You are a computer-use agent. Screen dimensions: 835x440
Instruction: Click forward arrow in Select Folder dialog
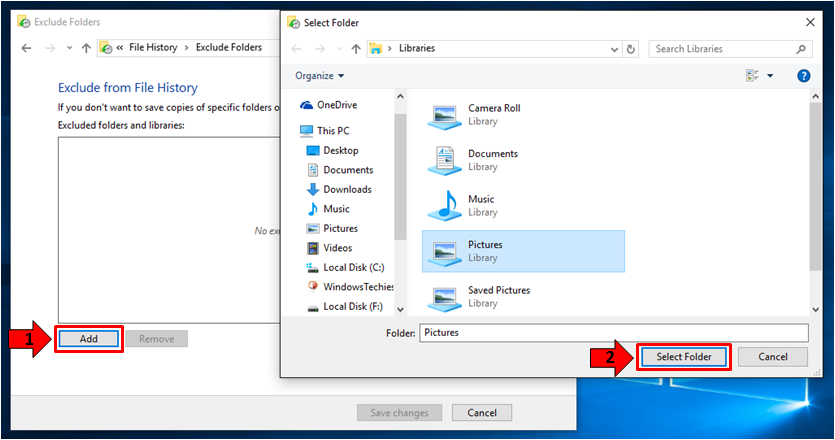pyautogui.click(x=320, y=49)
